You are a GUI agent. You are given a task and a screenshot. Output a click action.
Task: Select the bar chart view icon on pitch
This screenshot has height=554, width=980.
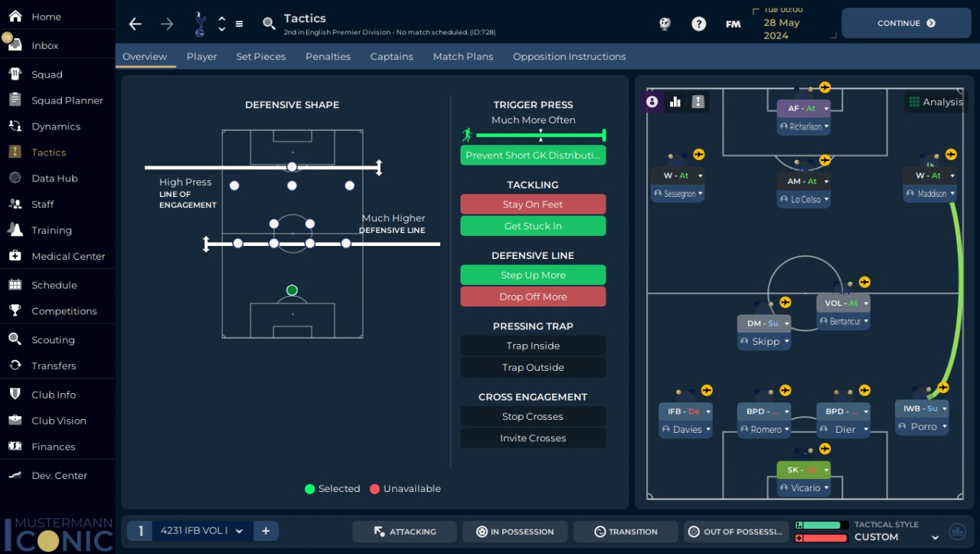pyautogui.click(x=675, y=102)
